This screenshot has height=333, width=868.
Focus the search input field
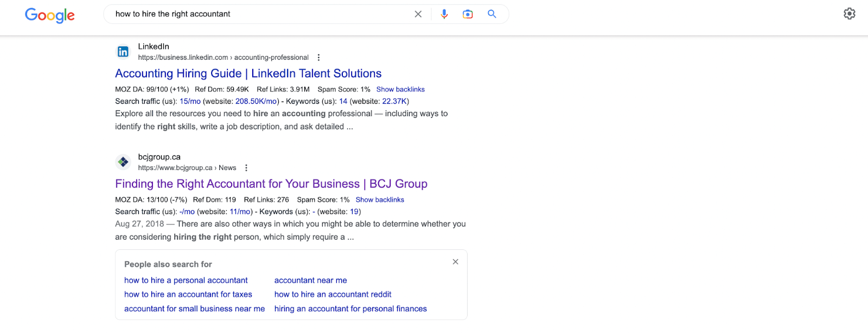(x=260, y=14)
